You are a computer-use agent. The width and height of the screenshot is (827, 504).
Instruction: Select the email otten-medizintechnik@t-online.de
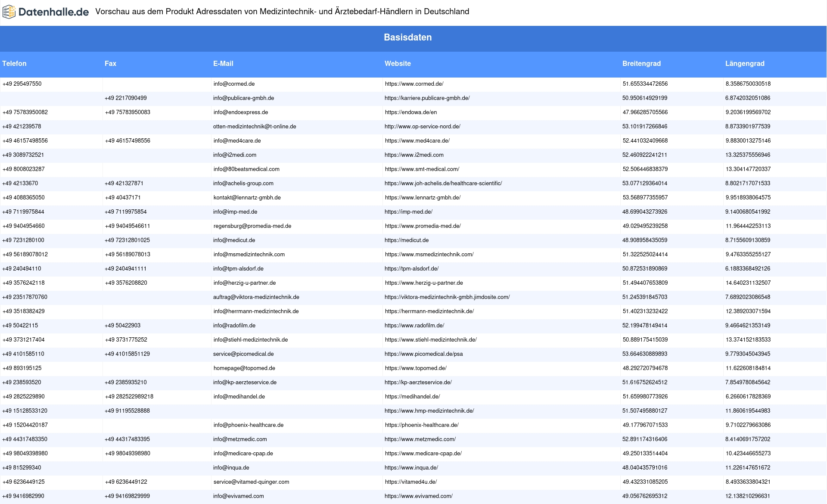click(254, 127)
